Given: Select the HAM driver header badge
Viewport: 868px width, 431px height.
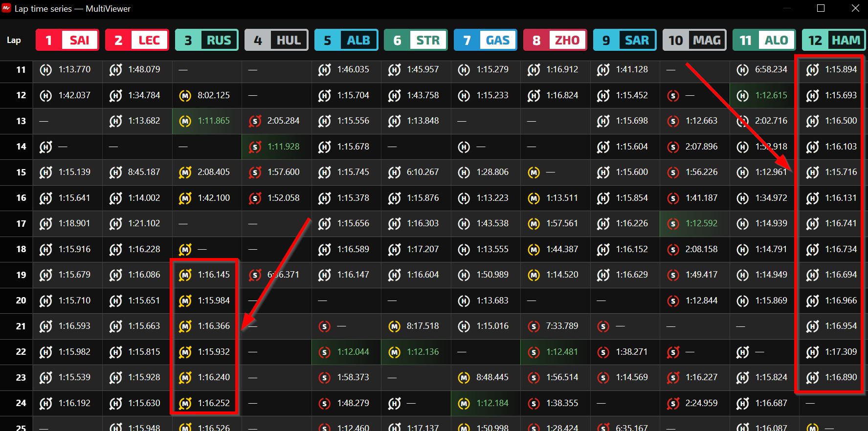Looking at the screenshot, I should tap(834, 40).
